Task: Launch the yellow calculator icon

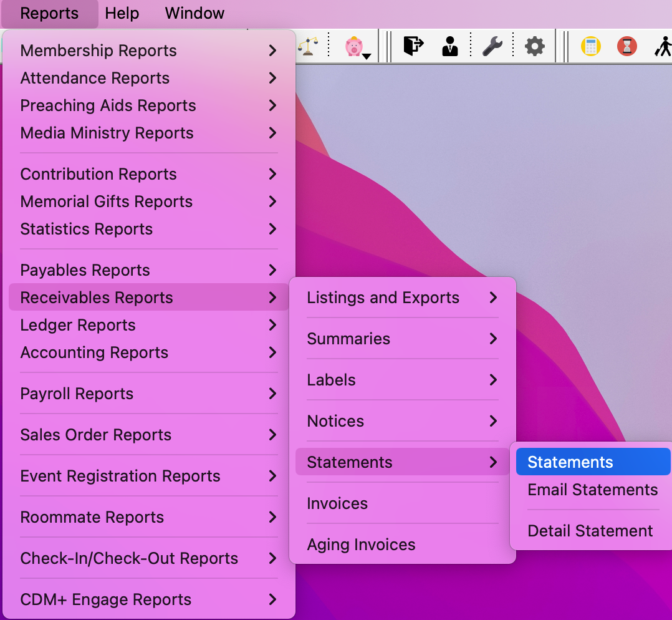Action: pyautogui.click(x=590, y=46)
